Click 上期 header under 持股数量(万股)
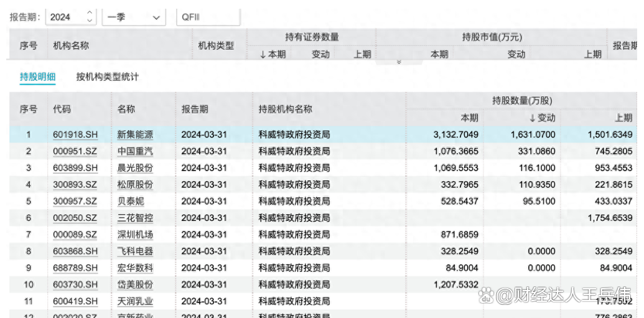The image size is (644, 318). click(623, 118)
